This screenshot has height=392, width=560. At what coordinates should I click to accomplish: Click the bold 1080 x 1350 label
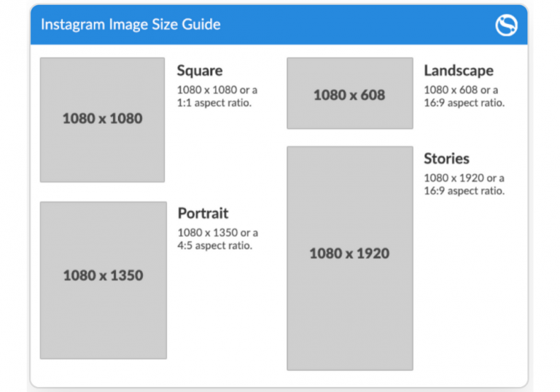tap(103, 275)
